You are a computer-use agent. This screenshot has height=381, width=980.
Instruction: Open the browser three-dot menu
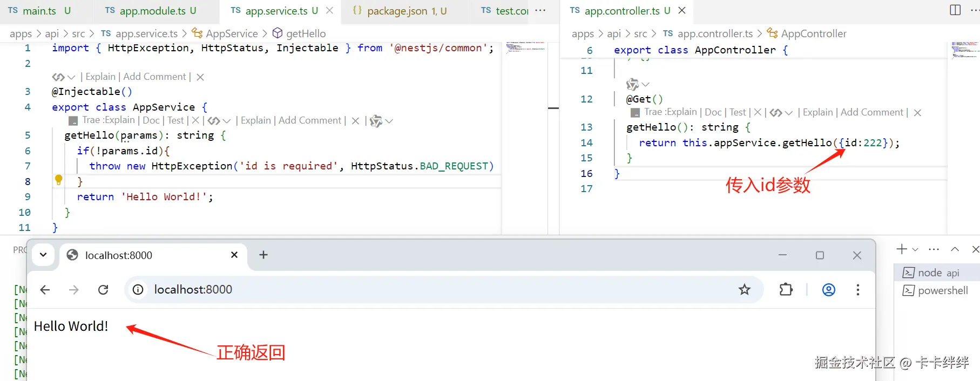(x=858, y=290)
